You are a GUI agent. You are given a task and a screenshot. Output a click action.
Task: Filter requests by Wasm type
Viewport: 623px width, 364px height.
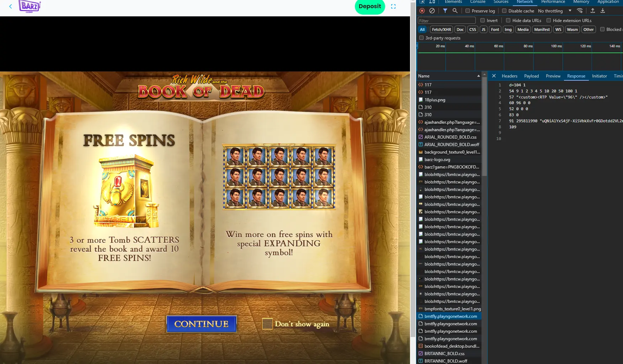[572, 30]
